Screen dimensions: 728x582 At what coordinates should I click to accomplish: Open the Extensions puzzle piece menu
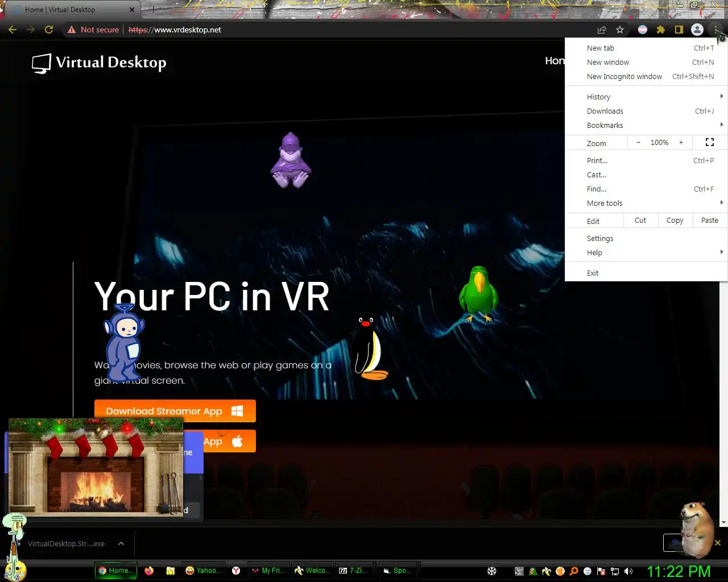tap(661, 30)
